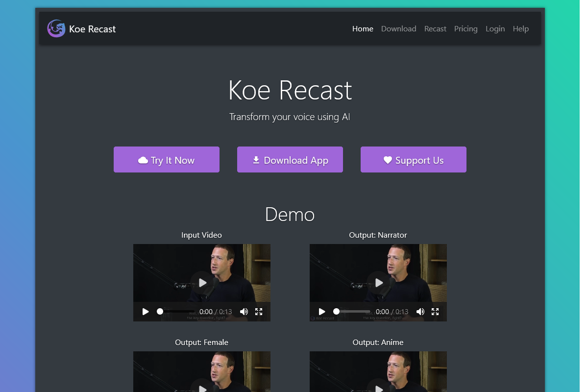Click the heart icon on Support Us

388,160
